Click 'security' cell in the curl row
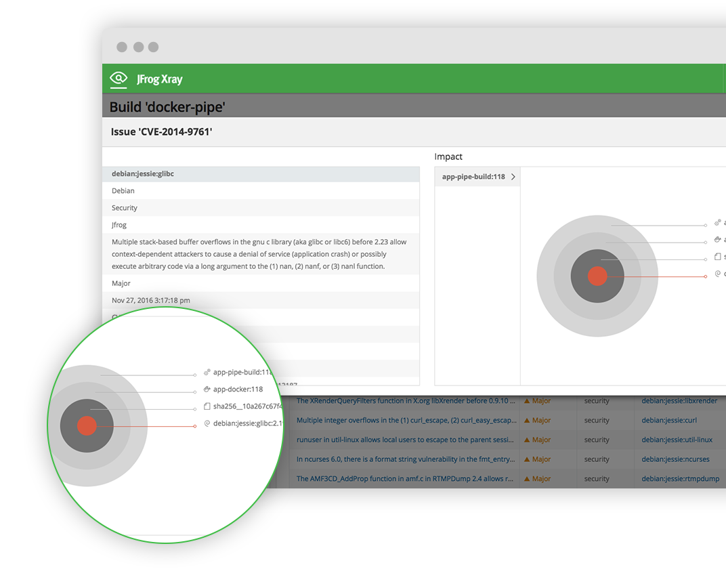This screenshot has width=726, height=588. (x=597, y=421)
